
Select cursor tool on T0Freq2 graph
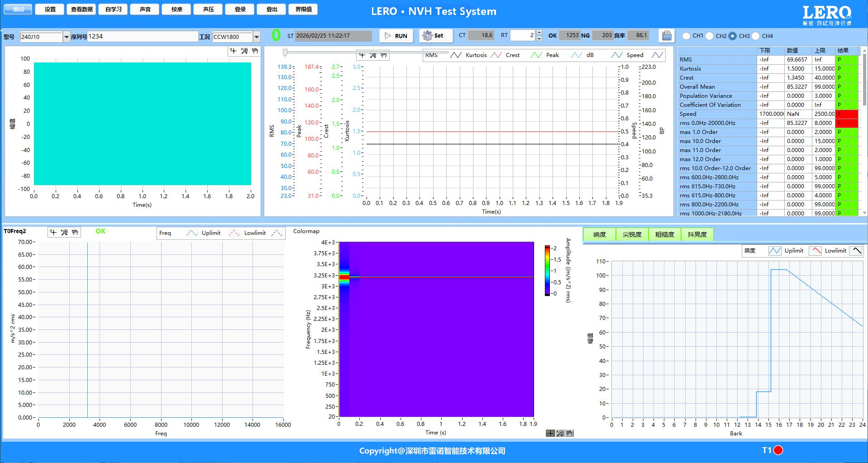pos(53,232)
